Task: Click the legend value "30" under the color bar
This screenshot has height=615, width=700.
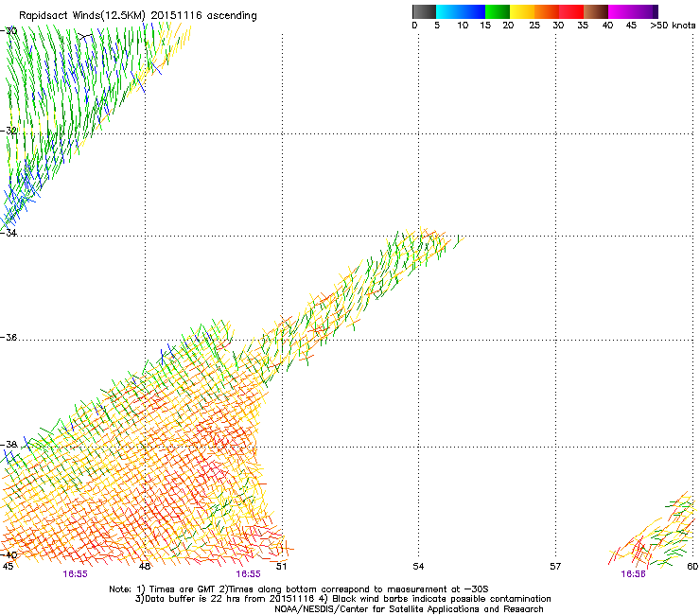Action: pos(558,26)
